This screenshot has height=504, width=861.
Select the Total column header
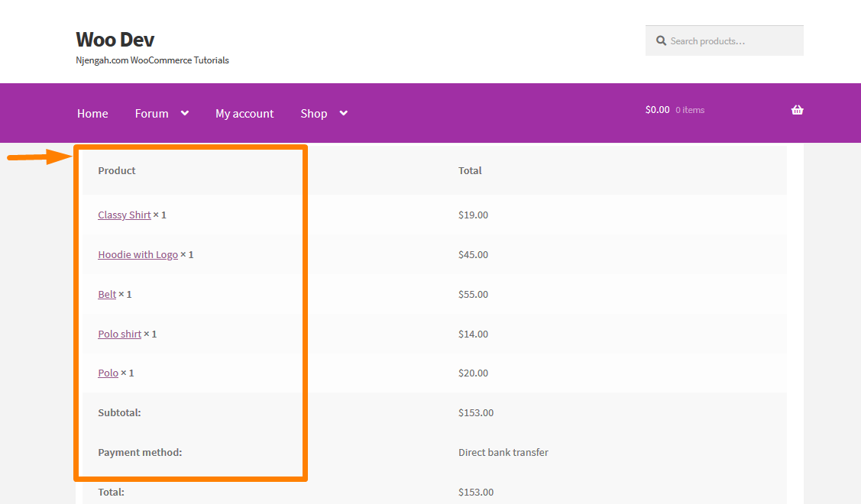point(470,171)
